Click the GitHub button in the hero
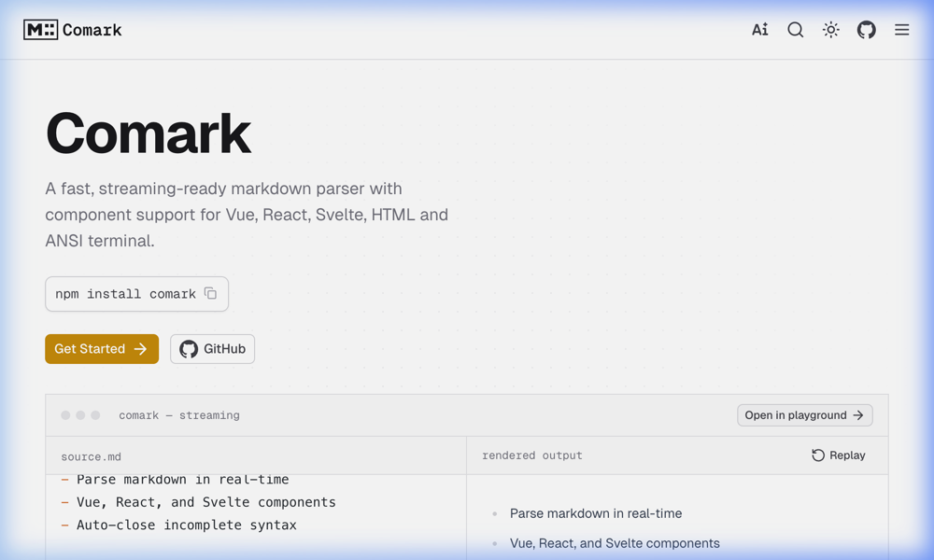 click(x=212, y=348)
